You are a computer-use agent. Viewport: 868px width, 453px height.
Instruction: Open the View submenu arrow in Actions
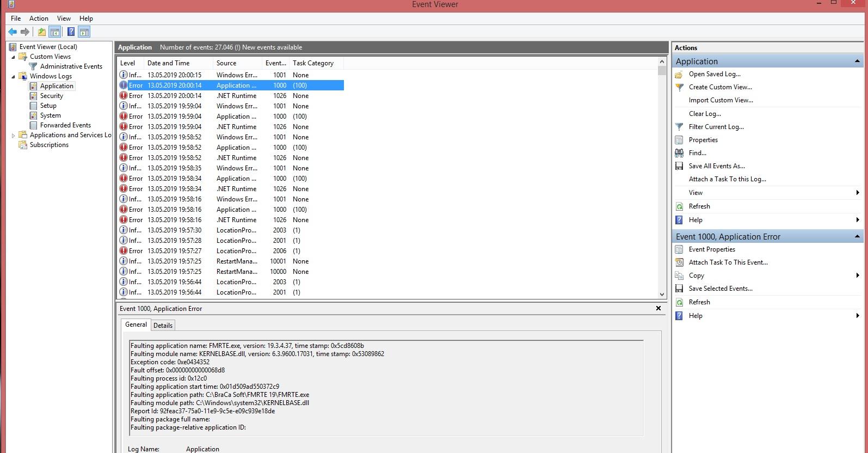[x=858, y=193]
